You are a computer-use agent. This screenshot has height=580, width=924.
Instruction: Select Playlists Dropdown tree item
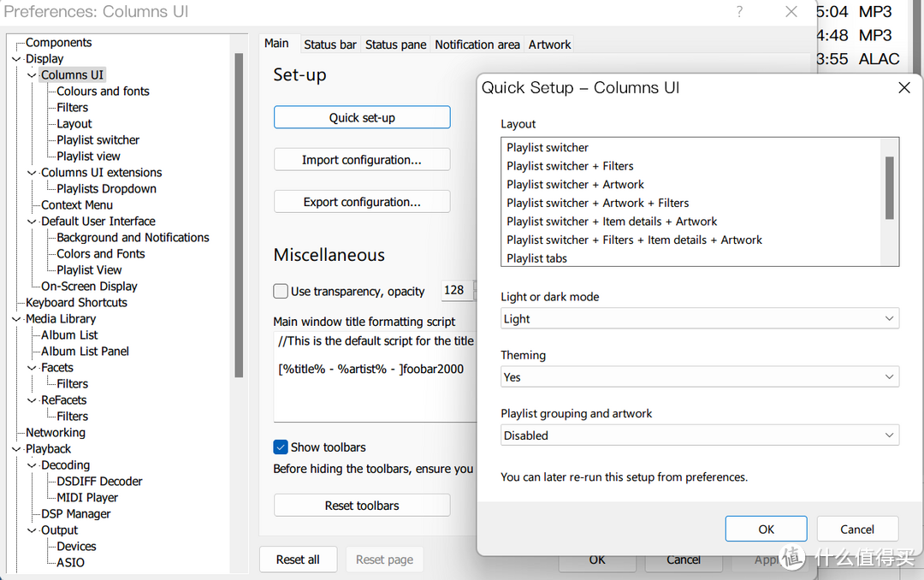(x=107, y=188)
